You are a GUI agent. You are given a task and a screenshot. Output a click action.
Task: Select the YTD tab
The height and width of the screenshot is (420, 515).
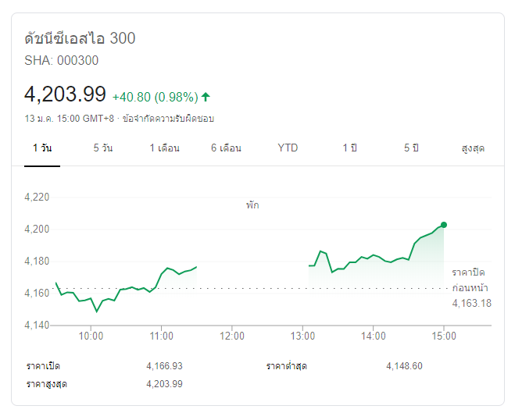pos(288,148)
